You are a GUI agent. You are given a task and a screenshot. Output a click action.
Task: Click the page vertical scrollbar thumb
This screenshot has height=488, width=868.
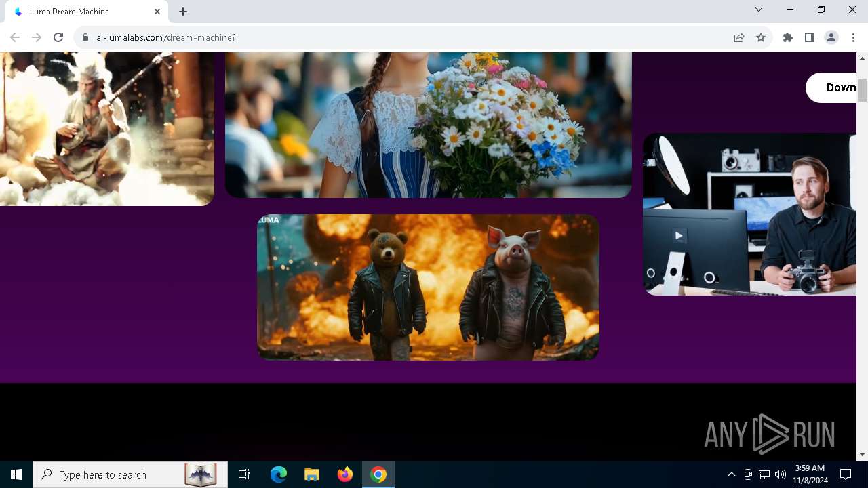(862, 90)
